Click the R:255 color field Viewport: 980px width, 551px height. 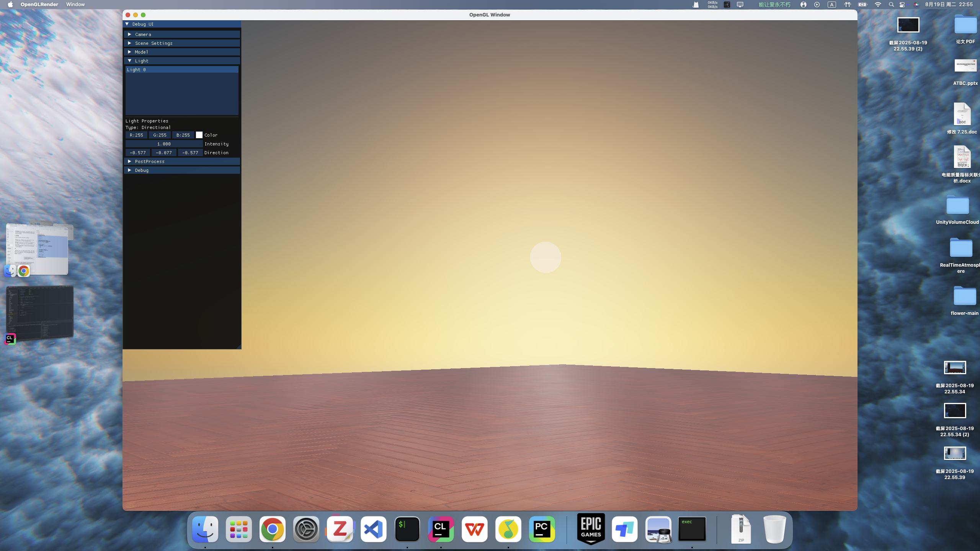tap(136, 135)
